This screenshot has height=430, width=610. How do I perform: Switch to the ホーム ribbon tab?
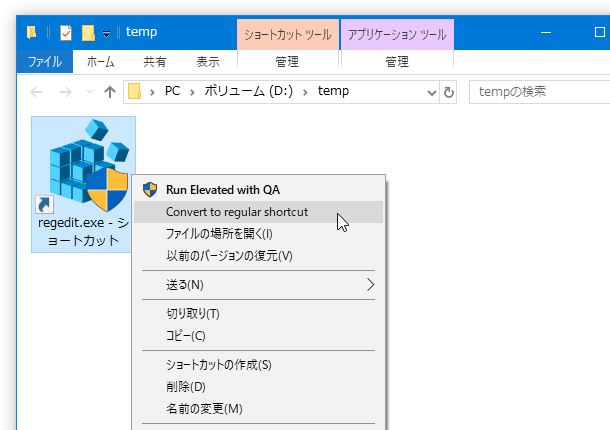click(x=100, y=61)
